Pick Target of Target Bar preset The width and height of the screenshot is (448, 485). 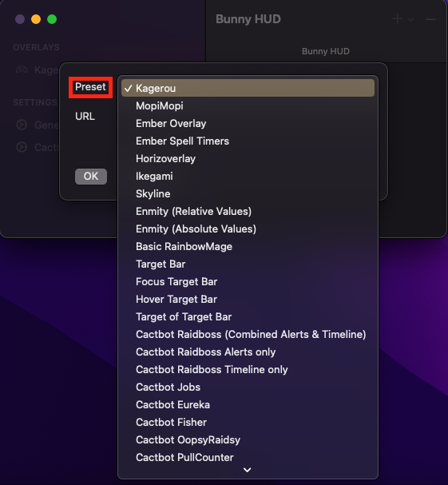click(248, 316)
